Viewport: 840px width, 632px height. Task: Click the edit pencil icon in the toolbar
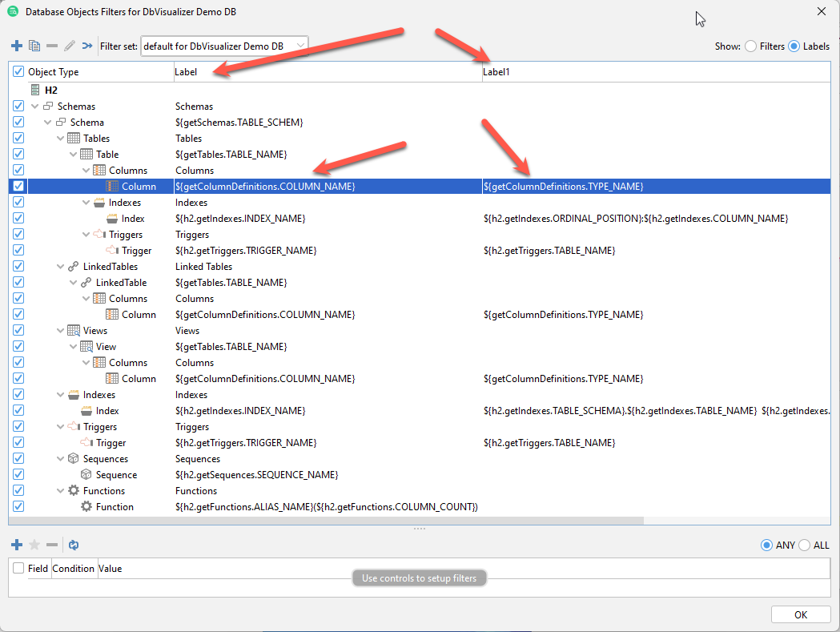pyautogui.click(x=69, y=46)
